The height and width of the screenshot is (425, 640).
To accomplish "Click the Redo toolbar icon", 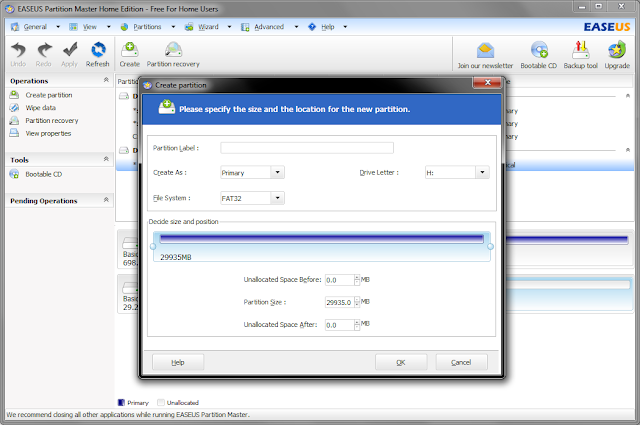I will click(44, 51).
